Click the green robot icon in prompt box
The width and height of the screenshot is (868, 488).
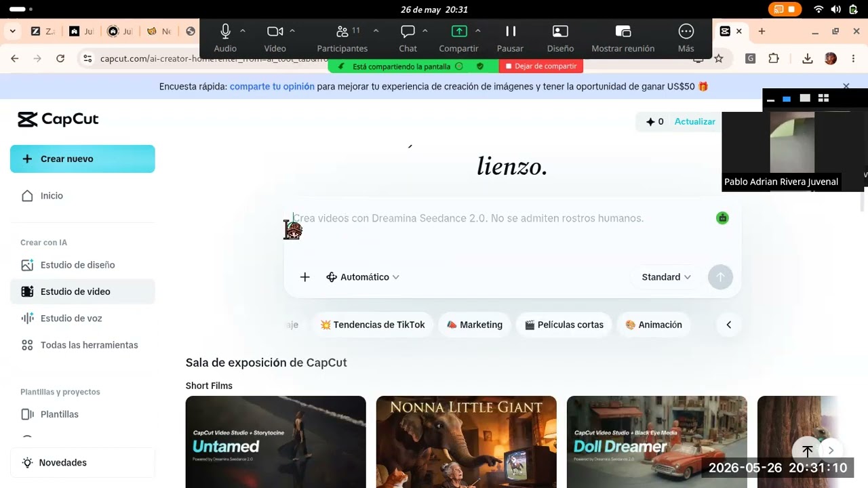coord(722,218)
